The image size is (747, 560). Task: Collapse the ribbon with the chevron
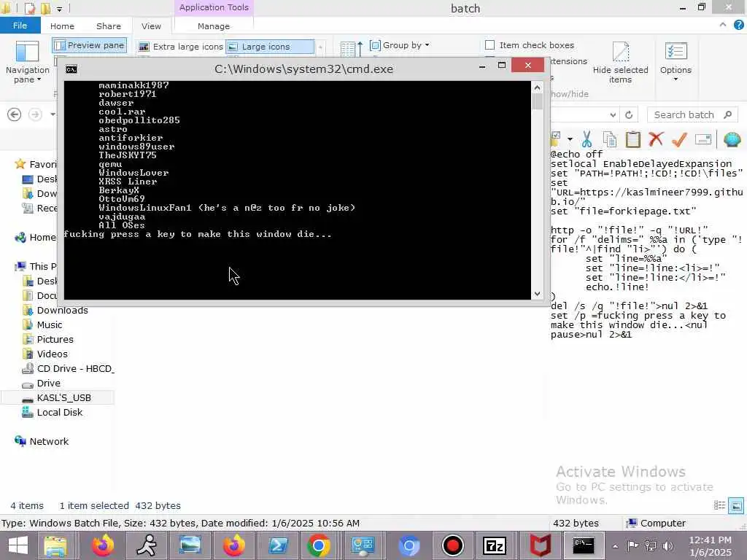tap(723, 25)
